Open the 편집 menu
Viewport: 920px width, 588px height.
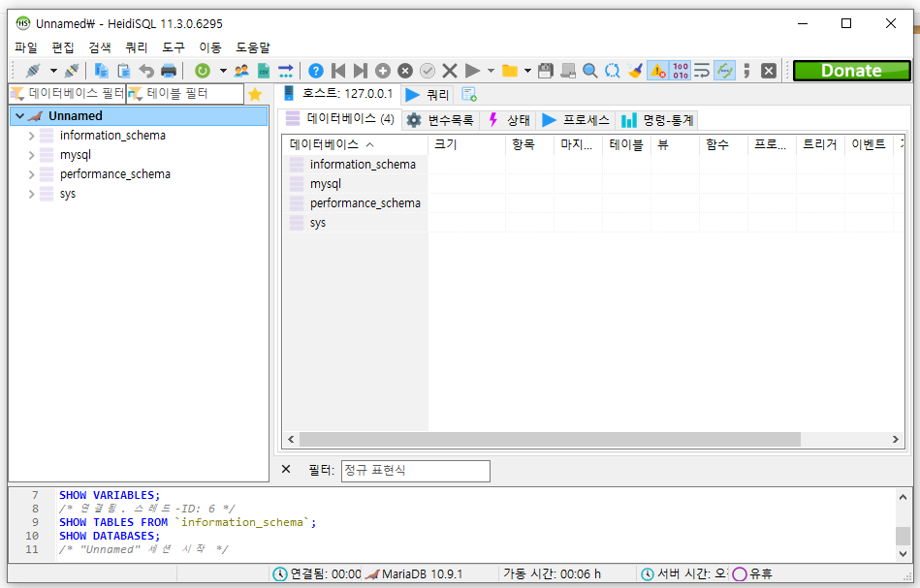(63, 46)
